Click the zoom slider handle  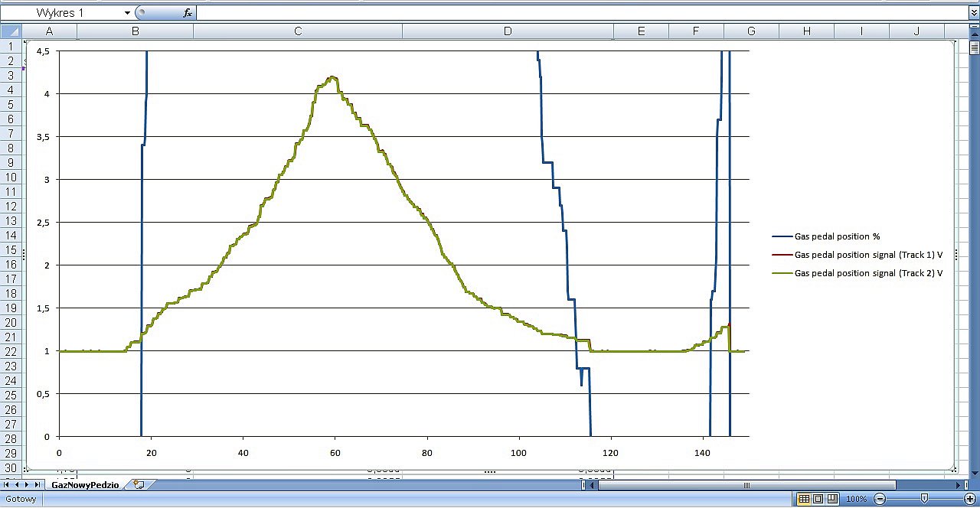pos(924,500)
